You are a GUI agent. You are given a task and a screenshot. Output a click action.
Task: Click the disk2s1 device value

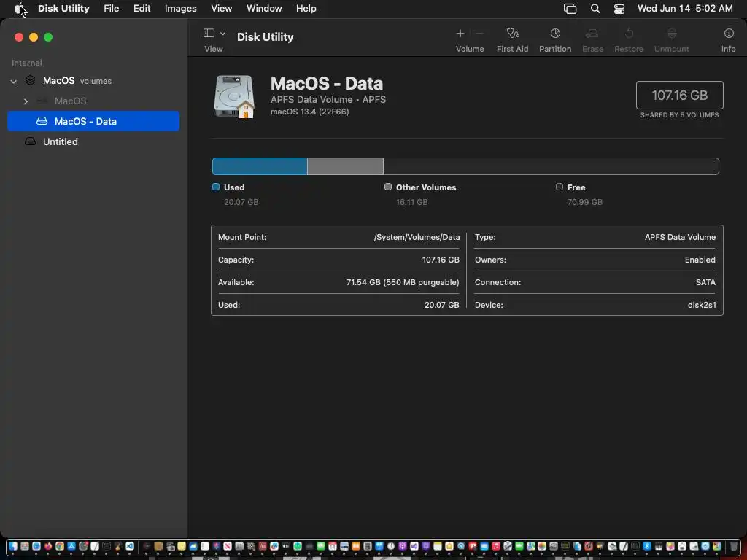[x=701, y=305]
